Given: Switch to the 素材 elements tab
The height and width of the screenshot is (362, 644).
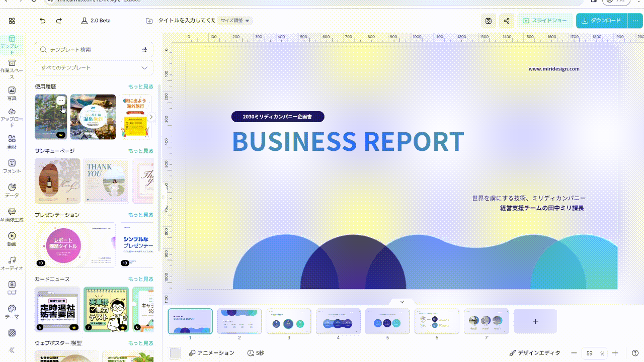Looking at the screenshot, I should coord(12,142).
